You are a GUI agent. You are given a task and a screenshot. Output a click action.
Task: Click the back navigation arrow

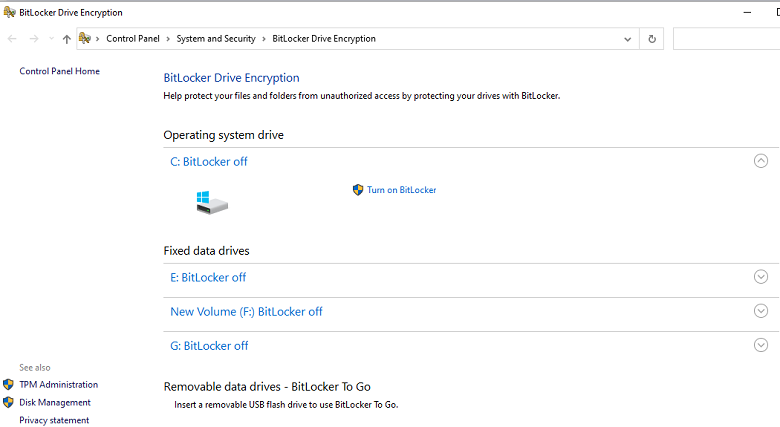pyautogui.click(x=12, y=39)
